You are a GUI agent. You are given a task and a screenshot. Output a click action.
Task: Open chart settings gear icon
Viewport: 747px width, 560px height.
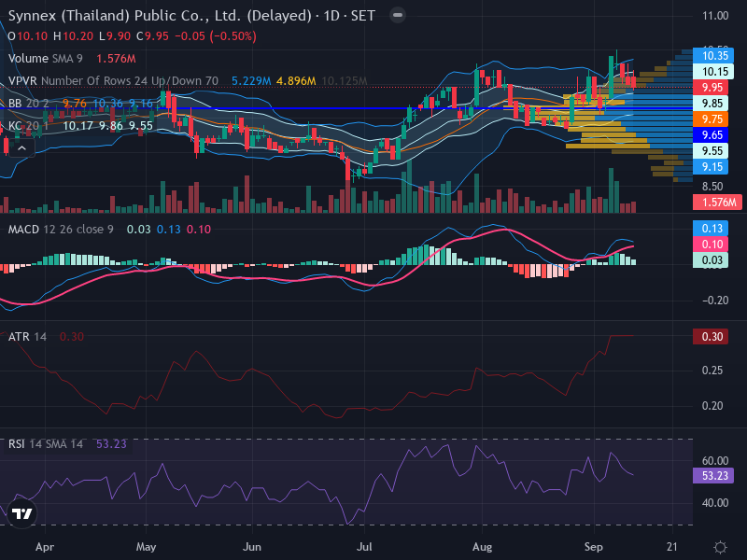click(720, 547)
